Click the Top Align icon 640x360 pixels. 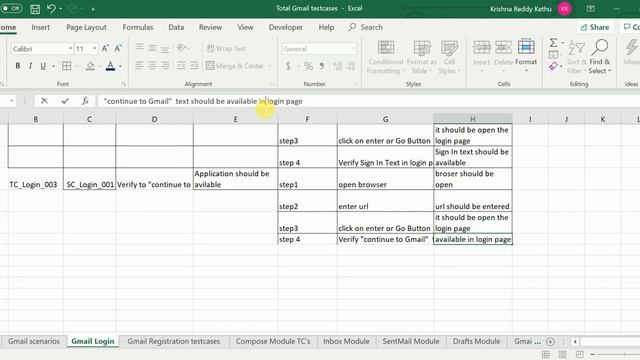139,48
